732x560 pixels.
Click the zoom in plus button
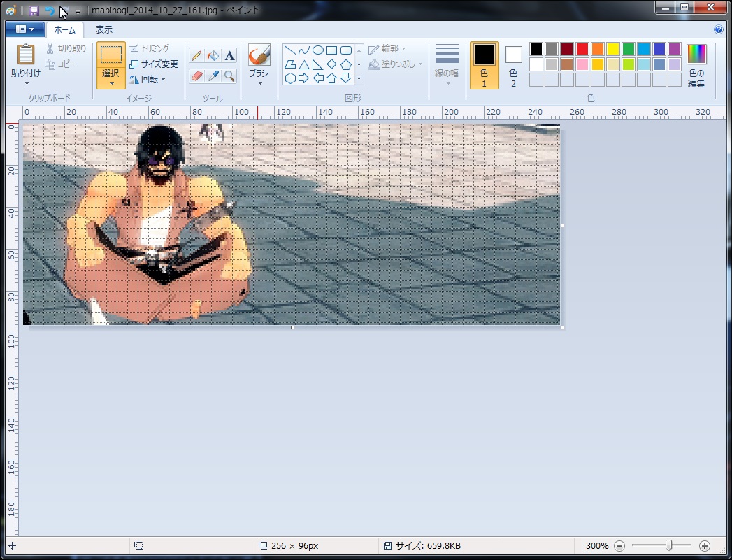click(x=705, y=545)
